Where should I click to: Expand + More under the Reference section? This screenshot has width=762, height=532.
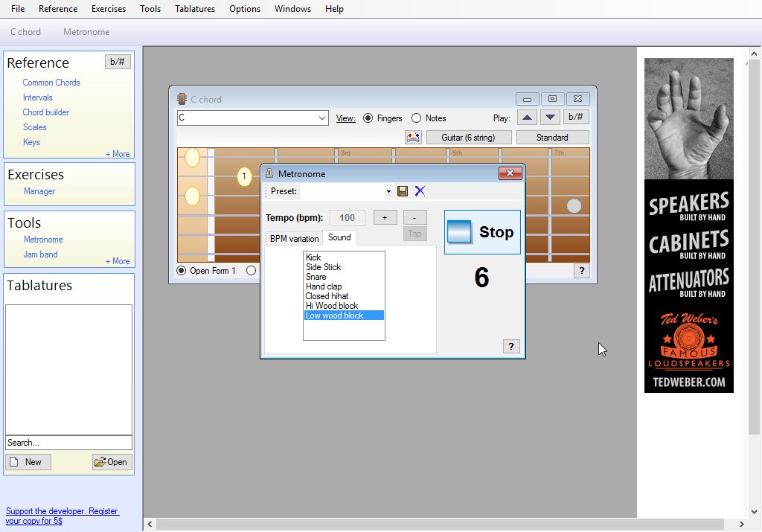point(118,154)
